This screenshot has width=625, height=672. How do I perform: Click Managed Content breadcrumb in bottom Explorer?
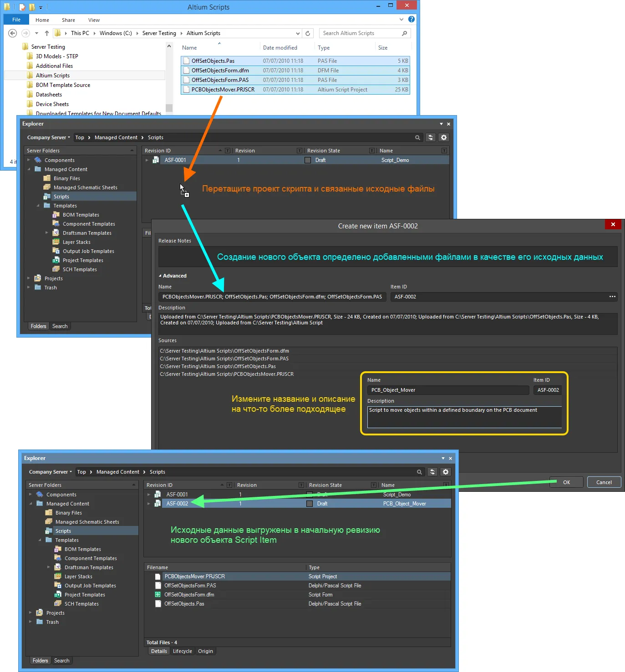[x=118, y=472]
